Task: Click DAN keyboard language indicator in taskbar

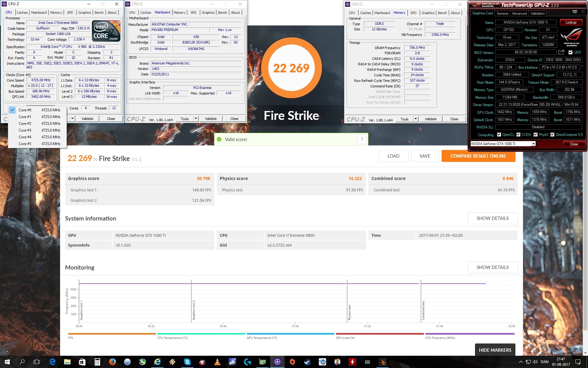Action: point(545,362)
